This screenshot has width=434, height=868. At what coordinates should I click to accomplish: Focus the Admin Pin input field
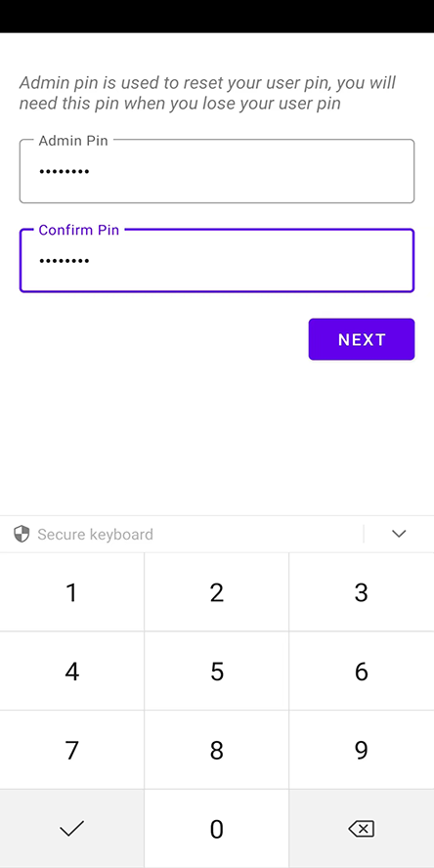point(217,171)
